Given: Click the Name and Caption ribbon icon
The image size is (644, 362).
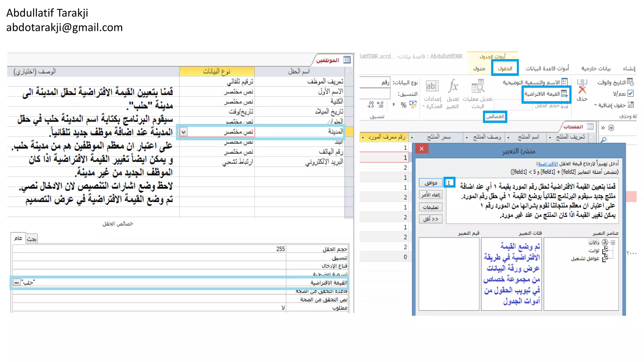Looking at the screenshot, I should [564, 82].
